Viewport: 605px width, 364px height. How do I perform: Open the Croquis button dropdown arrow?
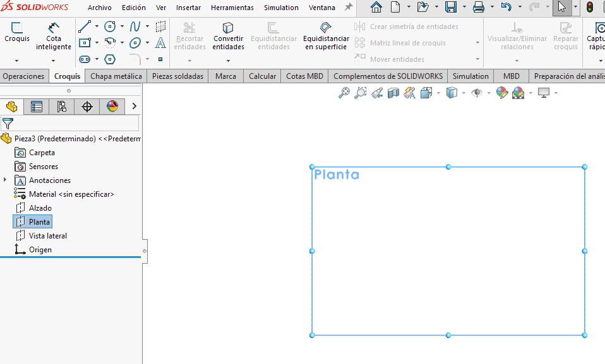(16, 61)
